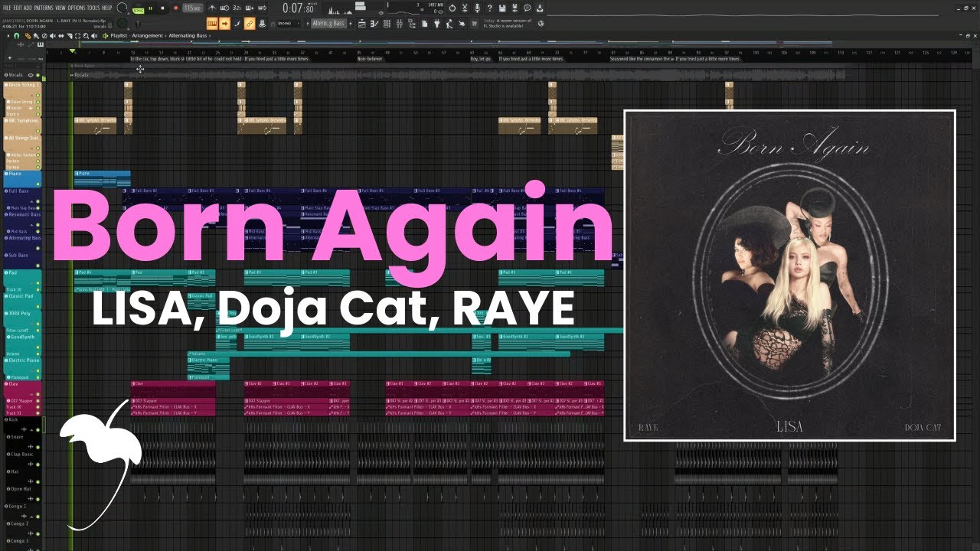Select the mute tool in Playlist toolbar
Image resolution: width=980 pixels, height=551 pixels.
[52, 35]
